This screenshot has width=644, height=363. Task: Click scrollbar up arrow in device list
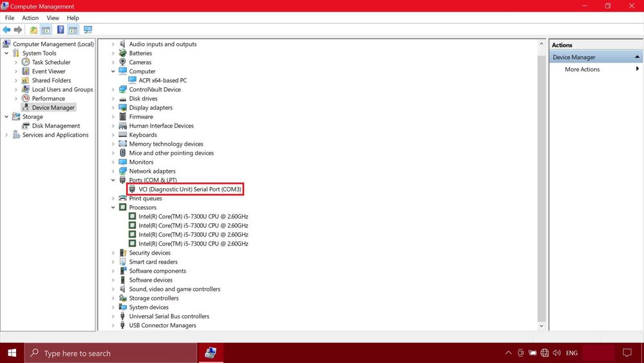coord(542,44)
